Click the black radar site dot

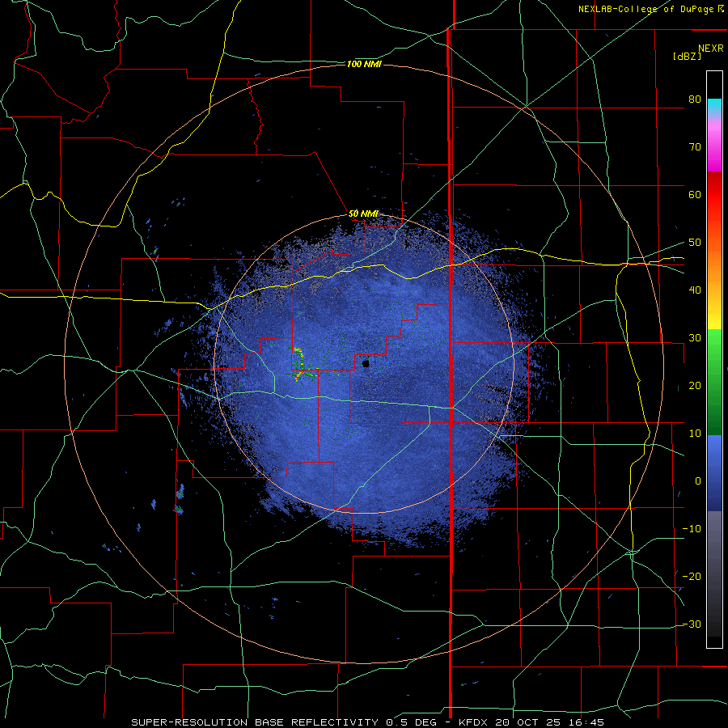[366, 363]
